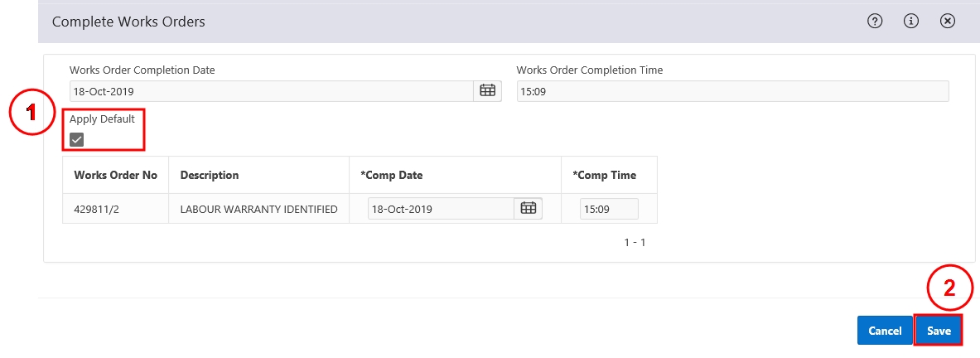Select the Comp Date input for order 429811/2
Viewport: 980px width, 358px height.
point(442,209)
